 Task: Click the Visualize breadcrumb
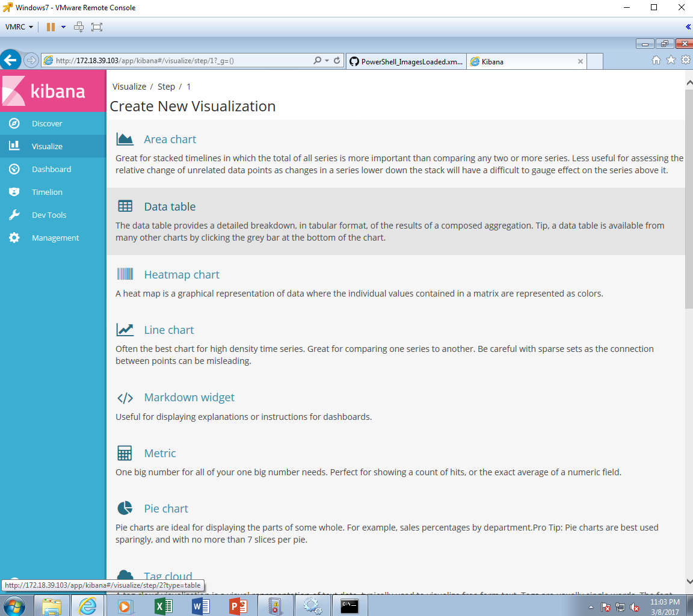pos(129,87)
